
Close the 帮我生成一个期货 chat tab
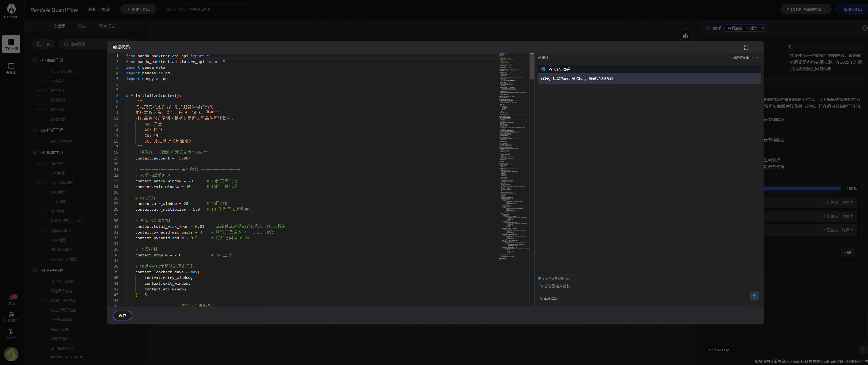tap(763, 28)
